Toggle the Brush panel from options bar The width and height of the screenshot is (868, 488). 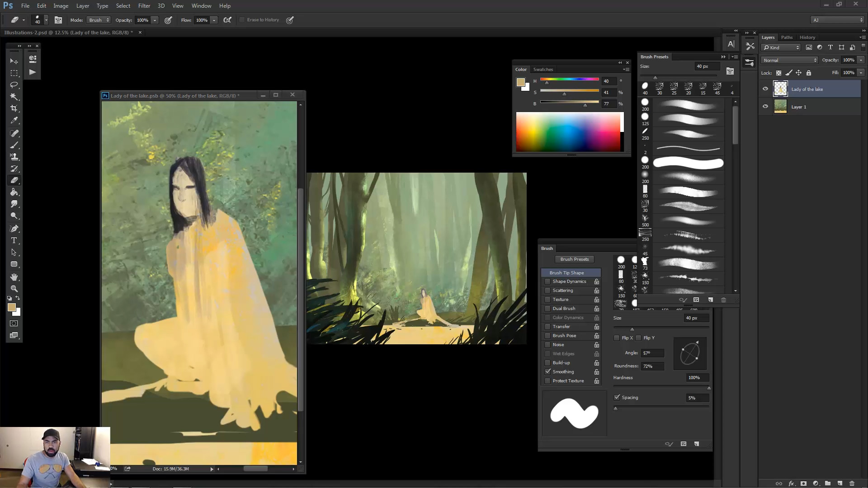point(58,20)
